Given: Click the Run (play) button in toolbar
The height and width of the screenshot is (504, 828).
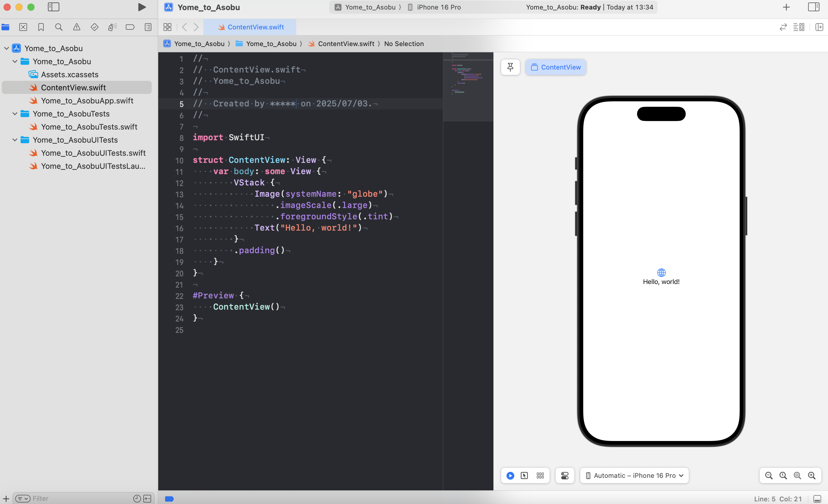Looking at the screenshot, I should [x=142, y=7].
